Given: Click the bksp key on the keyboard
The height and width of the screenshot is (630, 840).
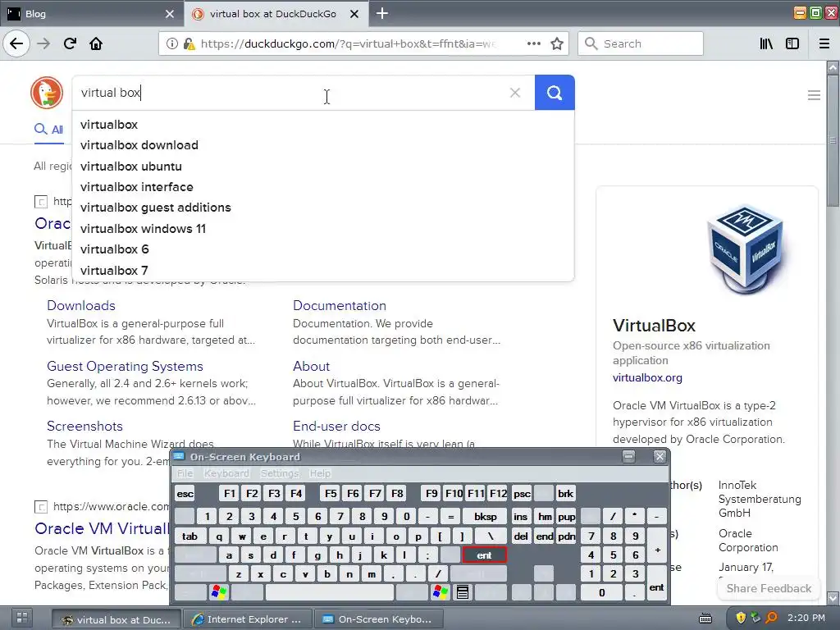Looking at the screenshot, I should pyautogui.click(x=486, y=517).
